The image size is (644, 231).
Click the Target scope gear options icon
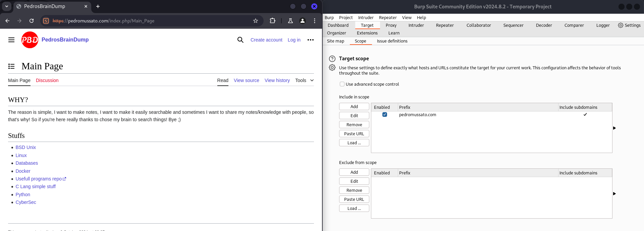pyautogui.click(x=332, y=68)
